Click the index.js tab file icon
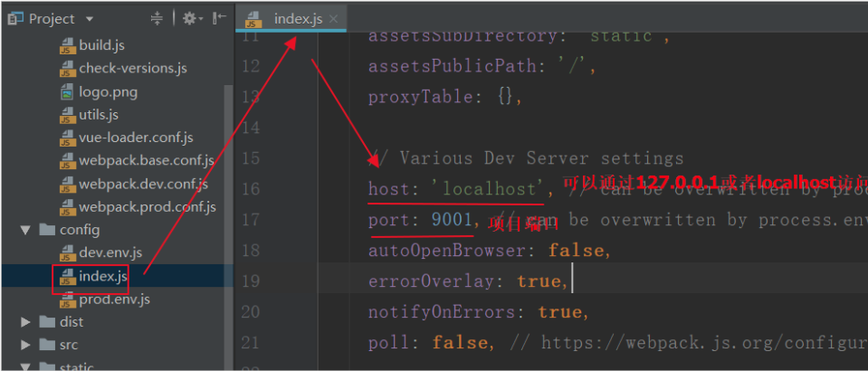 (x=254, y=19)
